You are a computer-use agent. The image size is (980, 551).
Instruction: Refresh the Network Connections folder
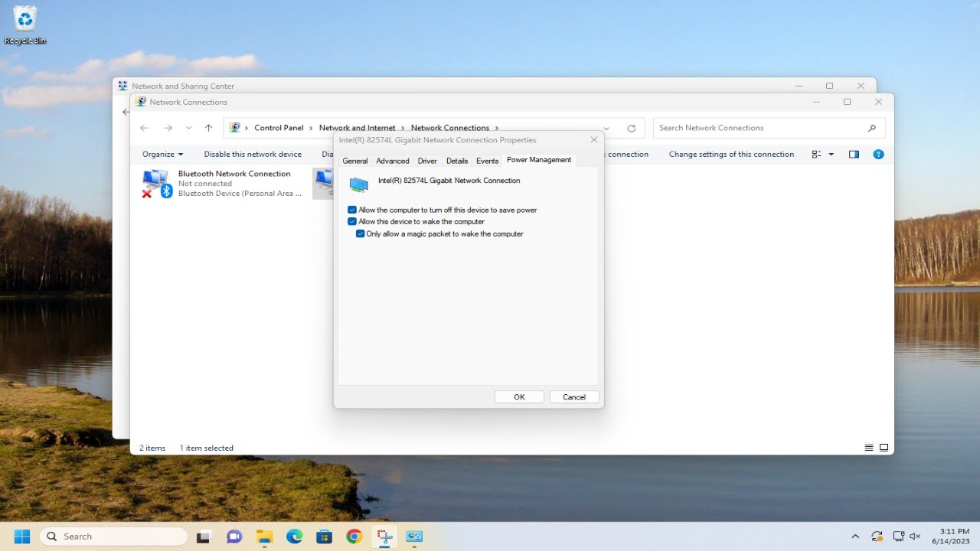pyautogui.click(x=631, y=128)
